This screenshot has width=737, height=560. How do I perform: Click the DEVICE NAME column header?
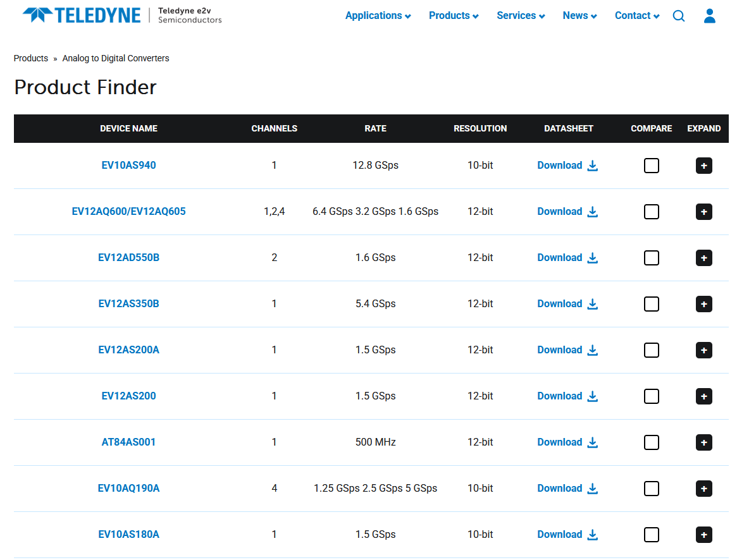click(129, 128)
